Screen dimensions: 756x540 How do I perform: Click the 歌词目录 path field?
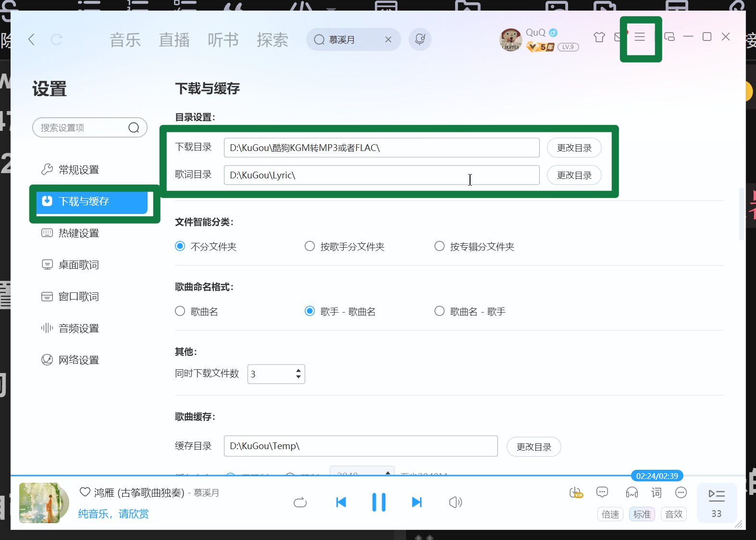click(382, 175)
